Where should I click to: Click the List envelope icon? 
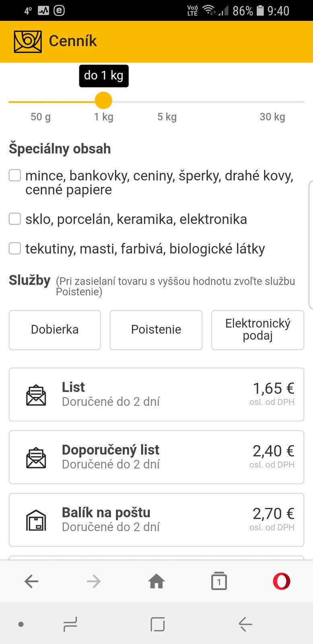click(x=36, y=395)
